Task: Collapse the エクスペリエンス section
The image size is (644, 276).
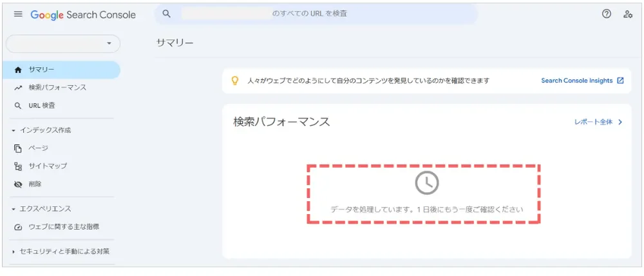Action: click(41, 209)
